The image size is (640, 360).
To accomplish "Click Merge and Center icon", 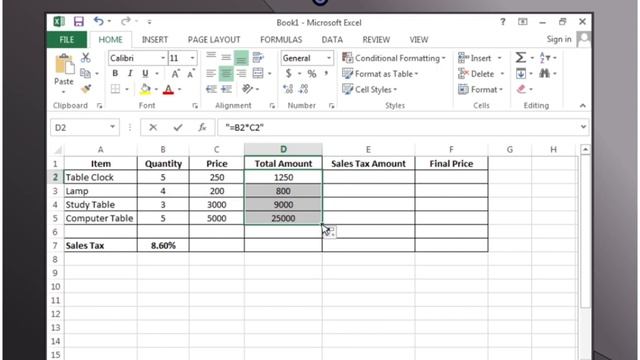I will point(258,73).
